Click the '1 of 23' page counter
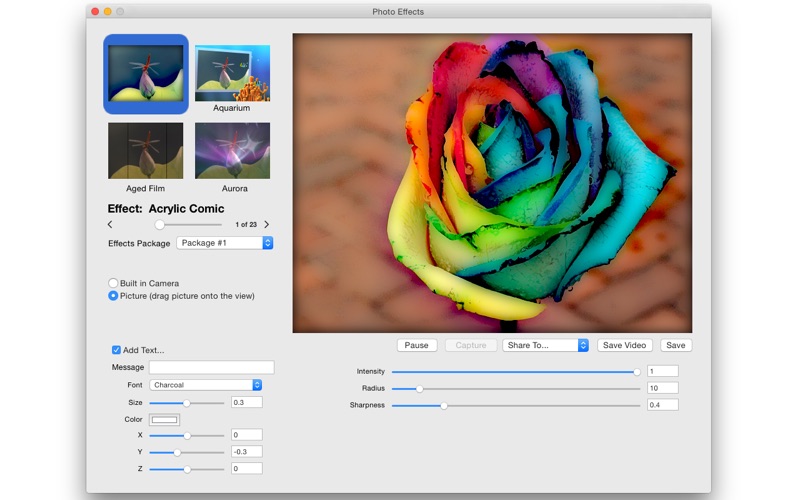 tap(246, 224)
